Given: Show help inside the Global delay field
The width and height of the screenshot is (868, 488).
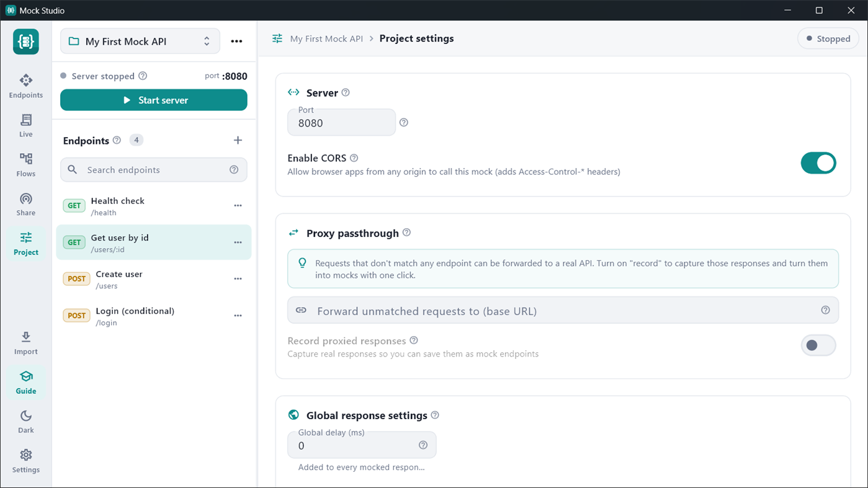Looking at the screenshot, I should (x=423, y=445).
